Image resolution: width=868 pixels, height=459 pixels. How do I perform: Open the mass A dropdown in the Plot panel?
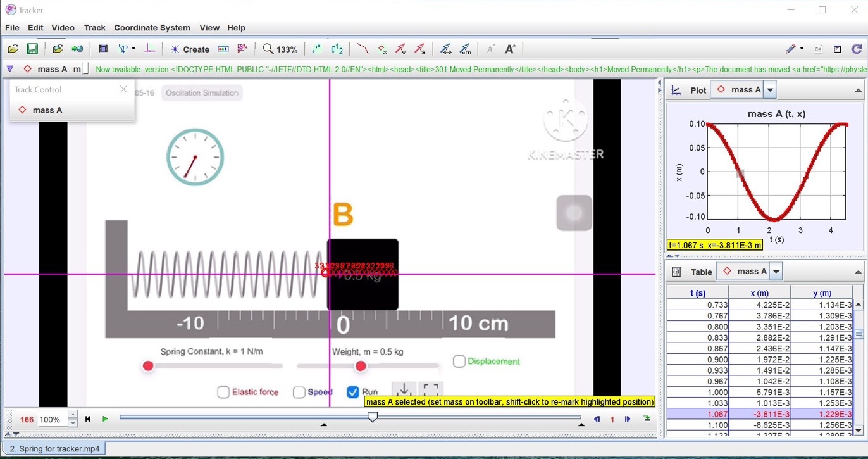click(x=770, y=91)
